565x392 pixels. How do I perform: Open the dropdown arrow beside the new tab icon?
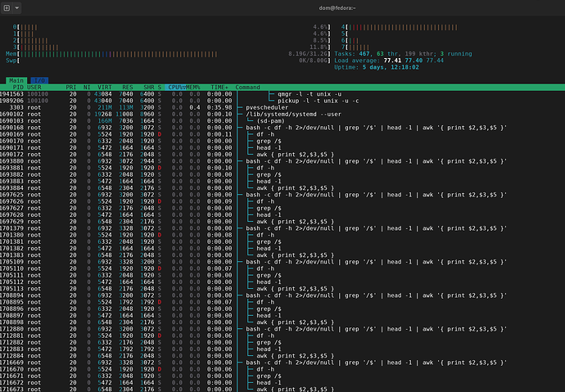point(16,8)
